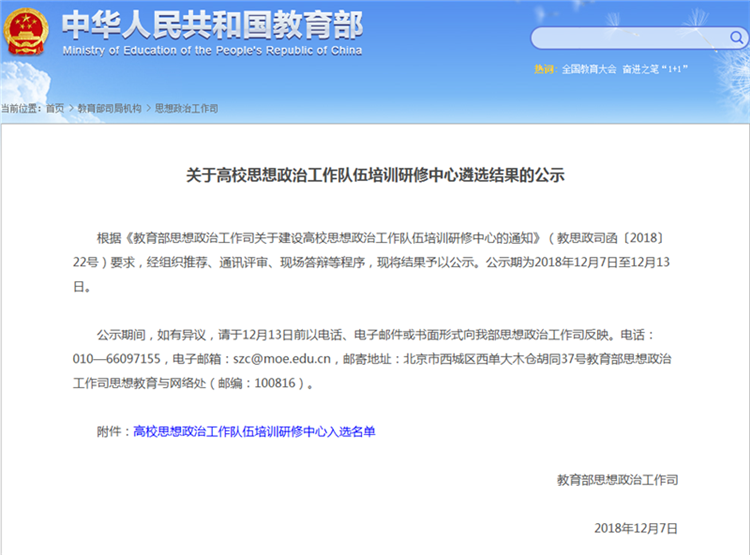Click the arrow separator before 思想政治工作司 in breadcrumb
The image size is (750, 555).
[x=148, y=108]
